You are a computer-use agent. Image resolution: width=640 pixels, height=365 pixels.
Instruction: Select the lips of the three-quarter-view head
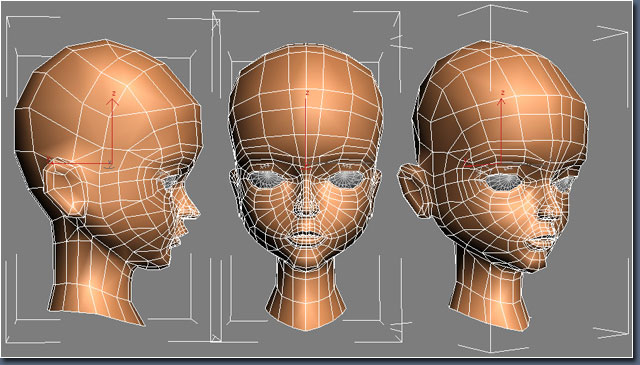tap(541, 243)
